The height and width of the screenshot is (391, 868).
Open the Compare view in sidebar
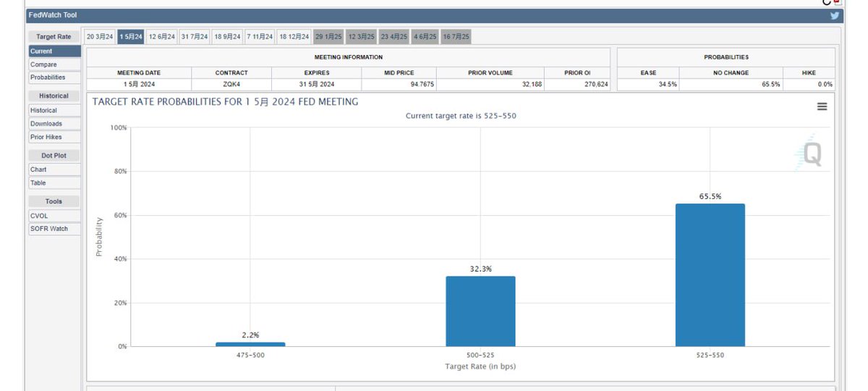(54, 64)
